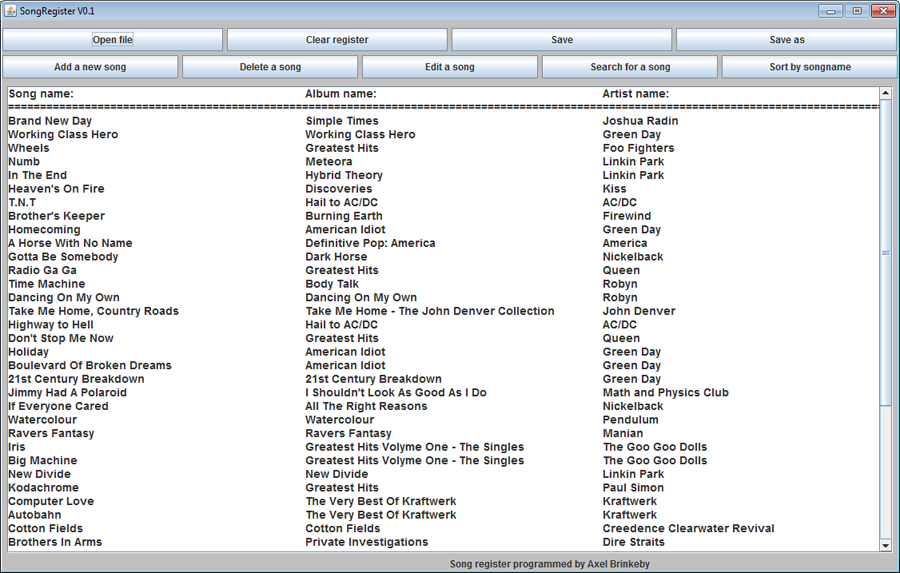
Task: Select song Brand New Day
Action: [x=50, y=121]
